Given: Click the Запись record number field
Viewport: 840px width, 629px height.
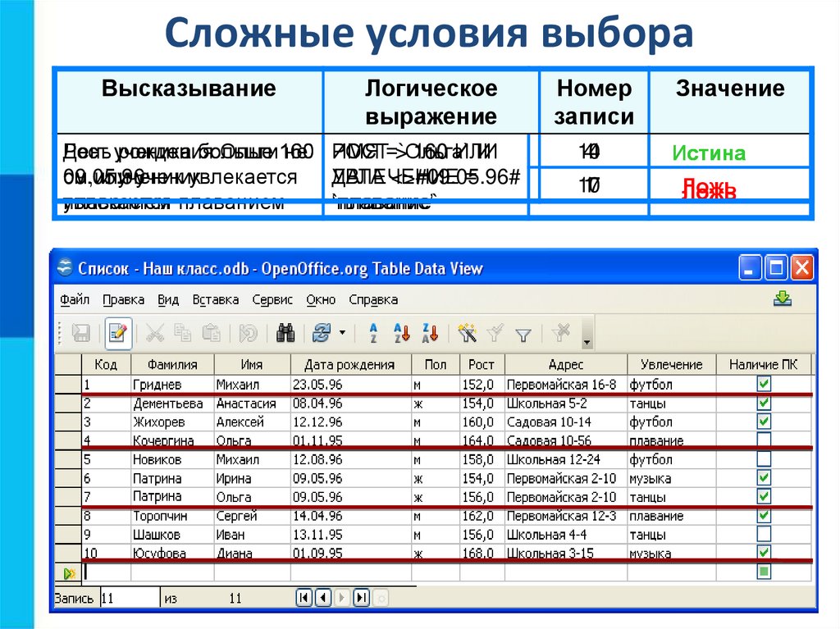Looking at the screenshot, I should pos(129,599).
